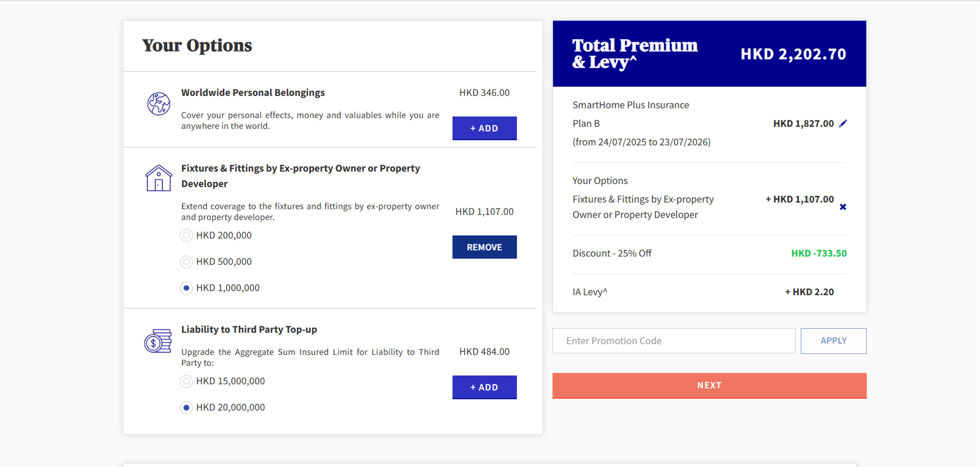This screenshot has height=467, width=980.
Task: Click the Discount - 25% Off line
Action: point(709,254)
